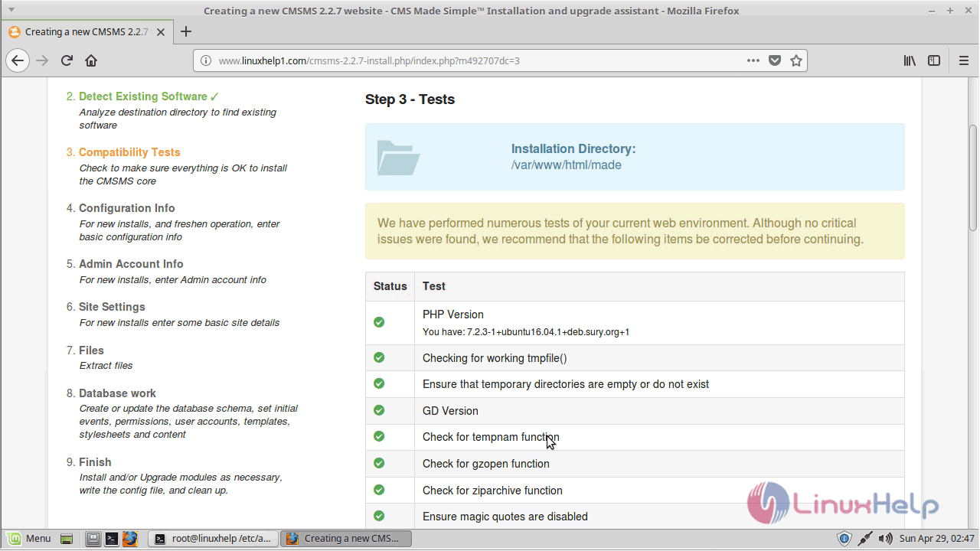Show site information icon in address bar
The image size is (980, 551).
pos(205,60)
